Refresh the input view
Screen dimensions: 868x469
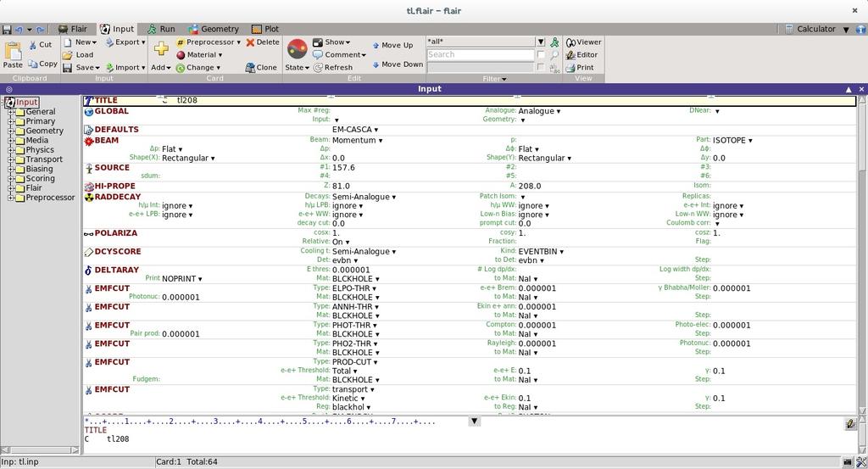332,68
